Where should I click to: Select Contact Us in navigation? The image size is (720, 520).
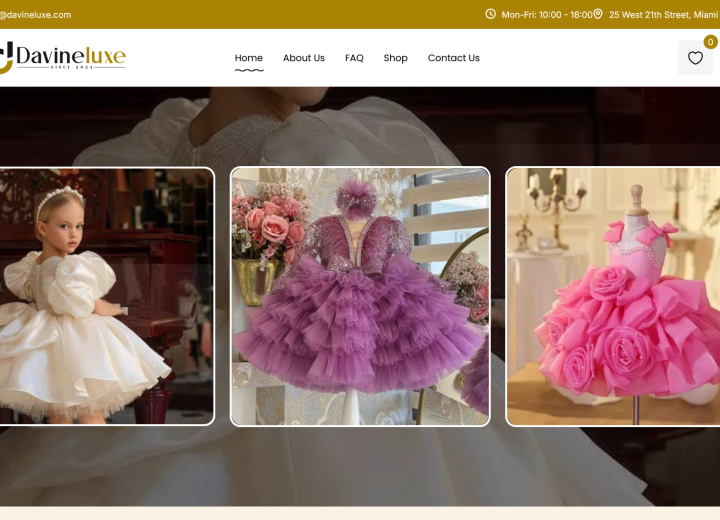pos(453,58)
